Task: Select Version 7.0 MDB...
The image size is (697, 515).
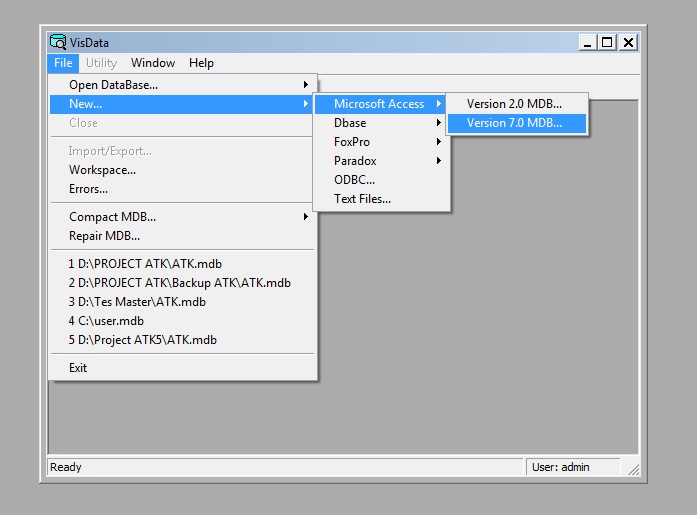Action: pyautogui.click(x=517, y=123)
